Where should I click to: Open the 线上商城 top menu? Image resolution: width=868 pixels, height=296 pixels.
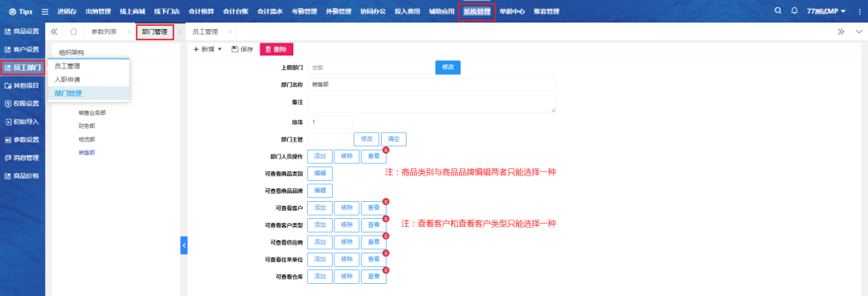pos(133,11)
